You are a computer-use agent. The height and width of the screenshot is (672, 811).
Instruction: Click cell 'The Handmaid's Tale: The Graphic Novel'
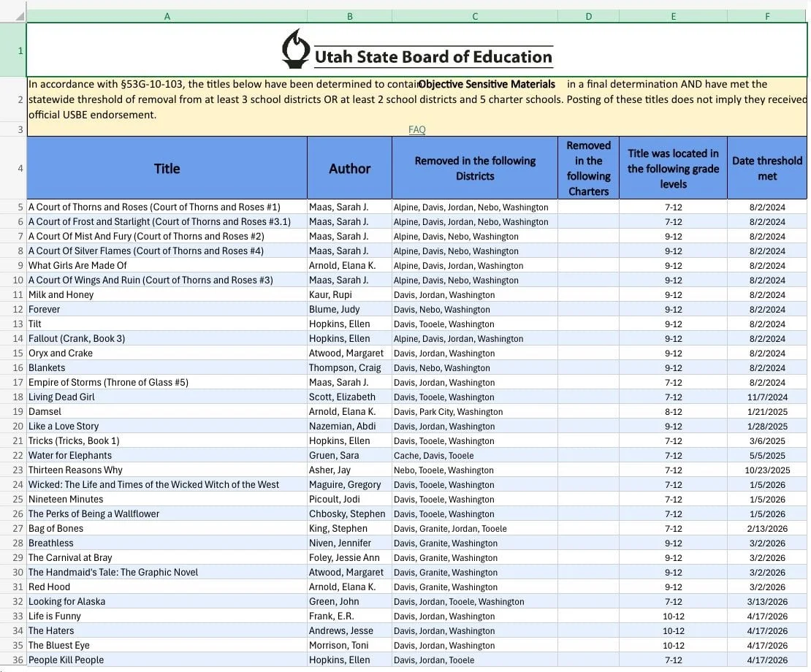point(167,572)
